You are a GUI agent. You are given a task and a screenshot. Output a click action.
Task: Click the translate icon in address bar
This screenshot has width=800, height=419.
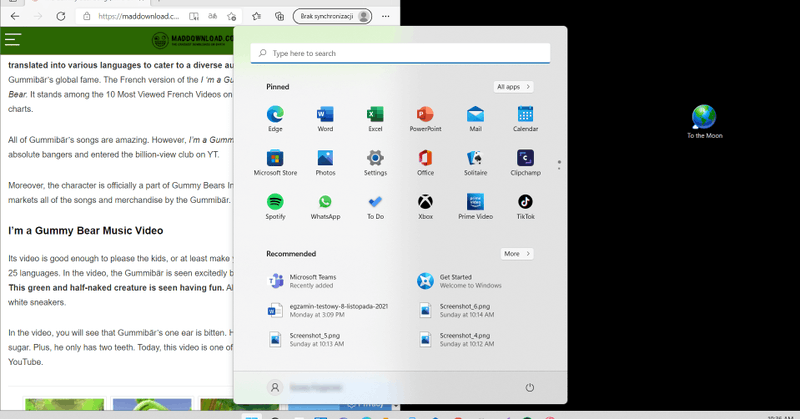[213, 16]
